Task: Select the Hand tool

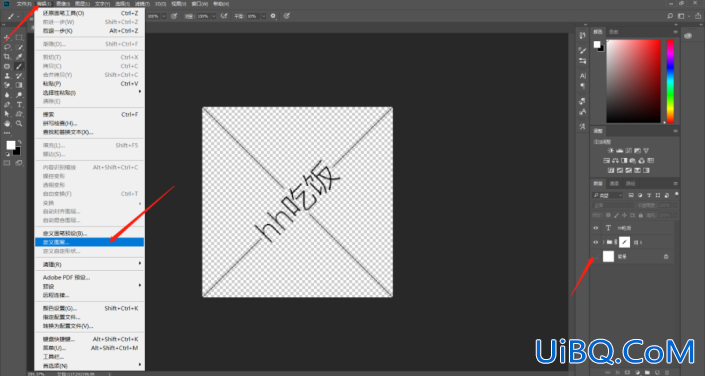Action: [x=7, y=123]
